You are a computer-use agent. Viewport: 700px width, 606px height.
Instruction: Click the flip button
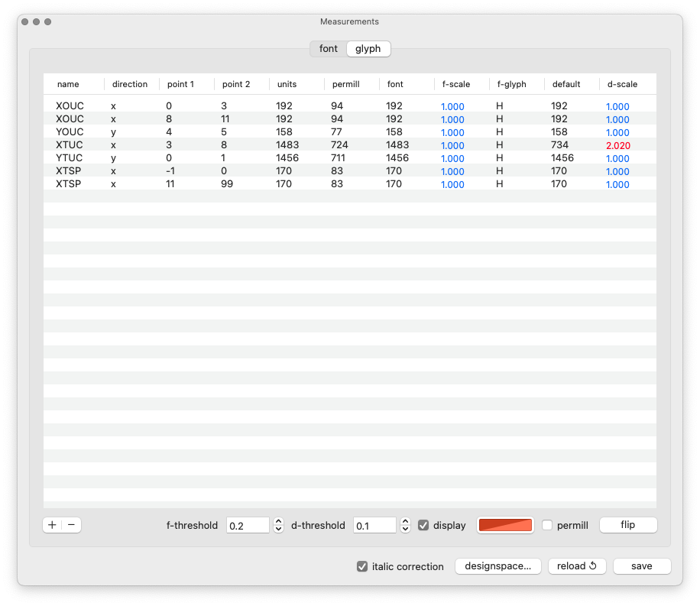click(627, 525)
